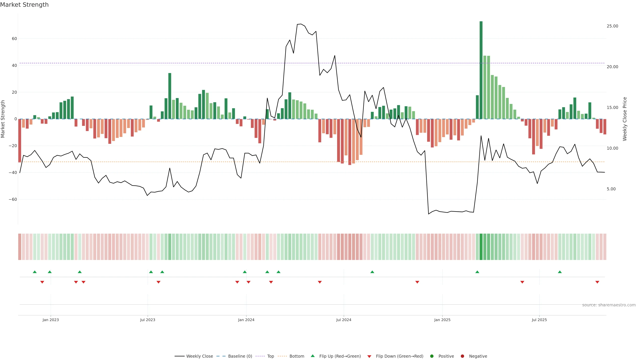
Task: Click the last red flip-down marker on the right
Action: click(x=597, y=282)
